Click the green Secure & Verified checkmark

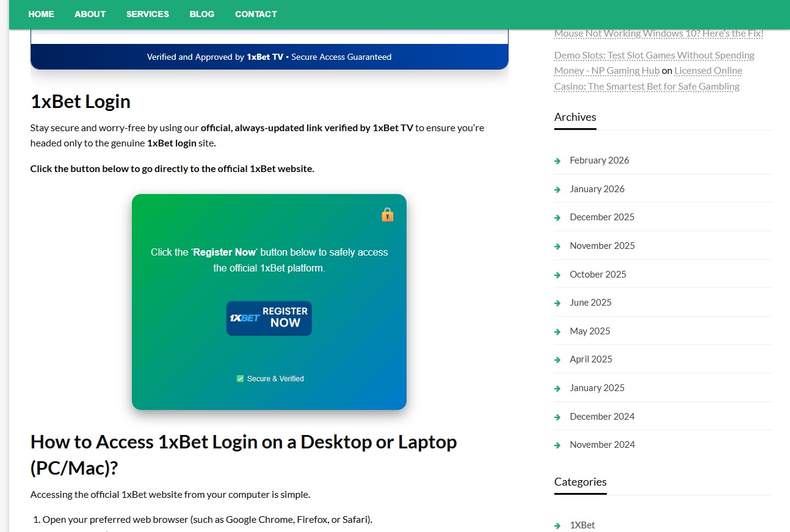(240, 379)
